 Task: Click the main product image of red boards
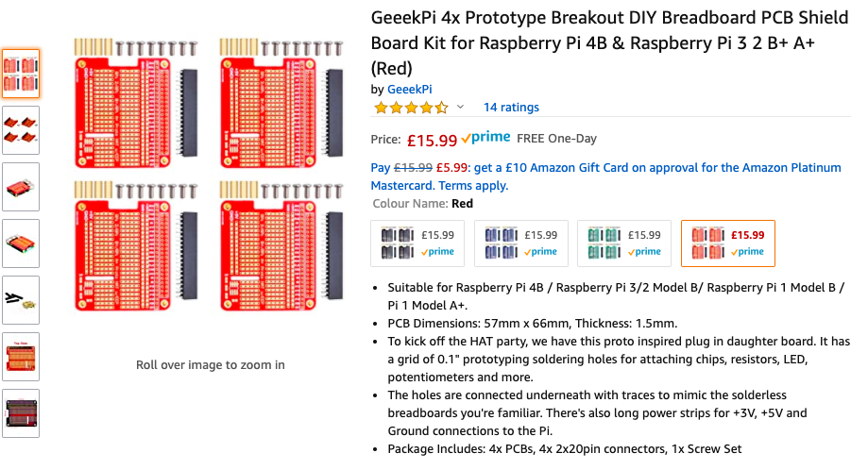pyautogui.click(x=210, y=176)
